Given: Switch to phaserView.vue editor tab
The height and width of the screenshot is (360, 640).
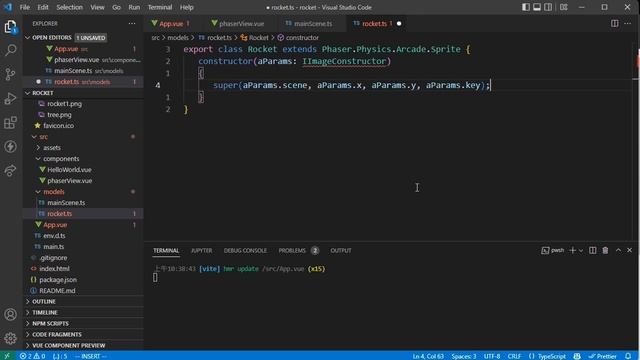Looking at the screenshot, I should [241, 24].
